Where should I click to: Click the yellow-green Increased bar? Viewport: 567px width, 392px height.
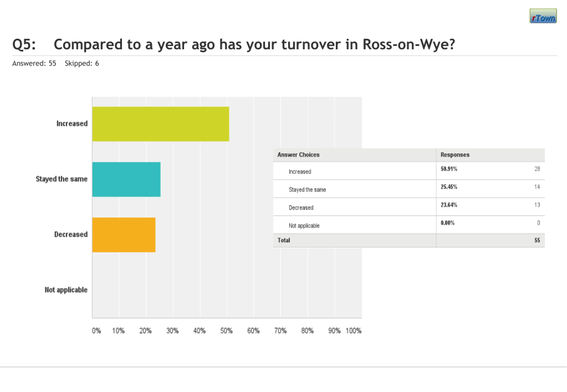[161, 124]
